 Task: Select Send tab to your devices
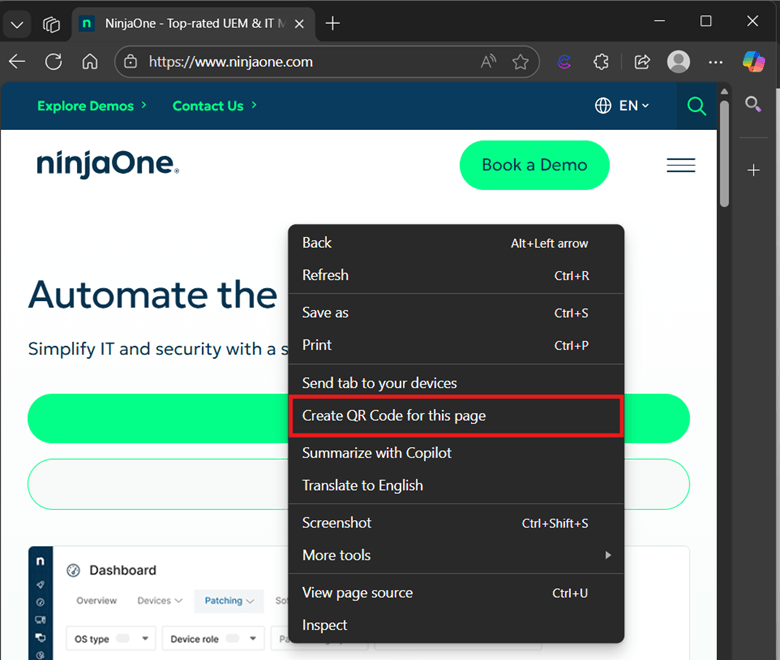(x=456, y=382)
